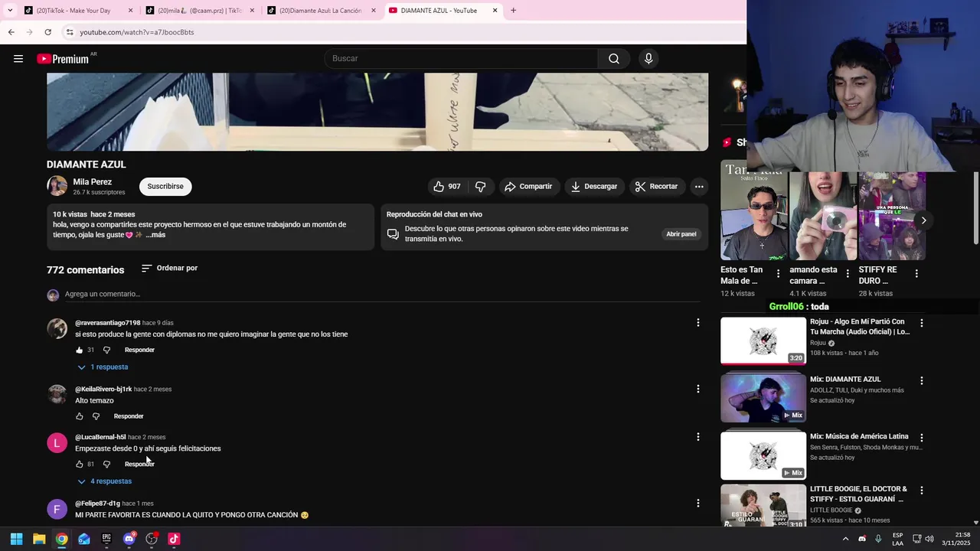Open volume control in system tray

(x=929, y=539)
